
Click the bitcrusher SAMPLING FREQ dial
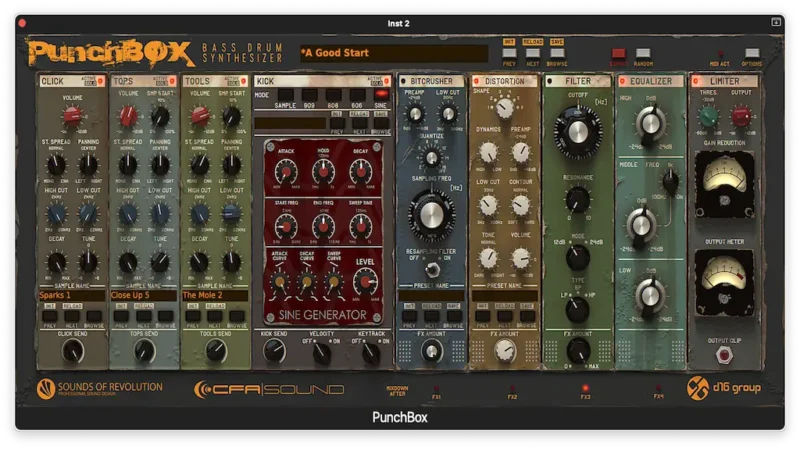[x=431, y=215]
